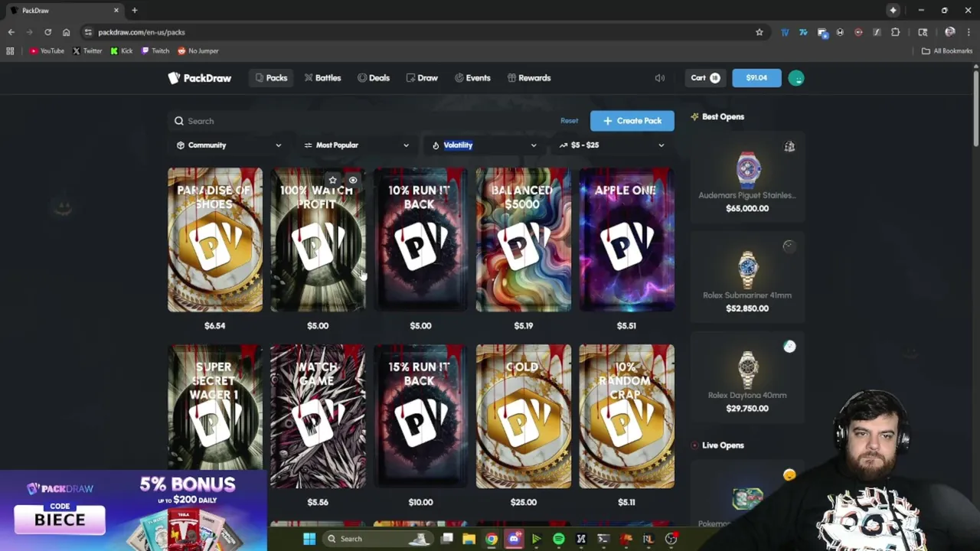Screen dimensions: 980x551
Task: Click the Reset filters link
Action: [x=569, y=121]
